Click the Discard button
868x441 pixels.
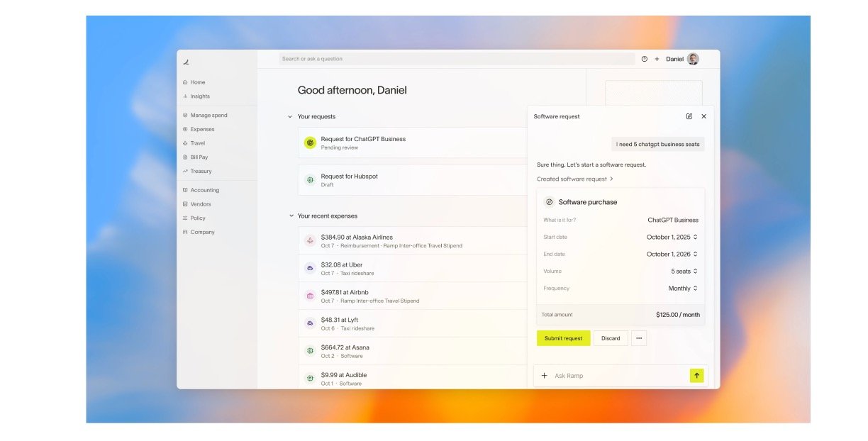tap(611, 338)
